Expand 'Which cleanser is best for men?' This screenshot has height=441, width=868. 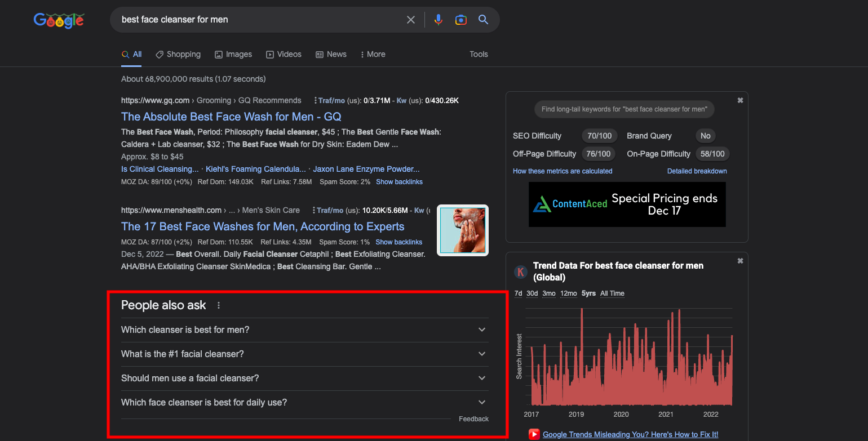pos(305,329)
